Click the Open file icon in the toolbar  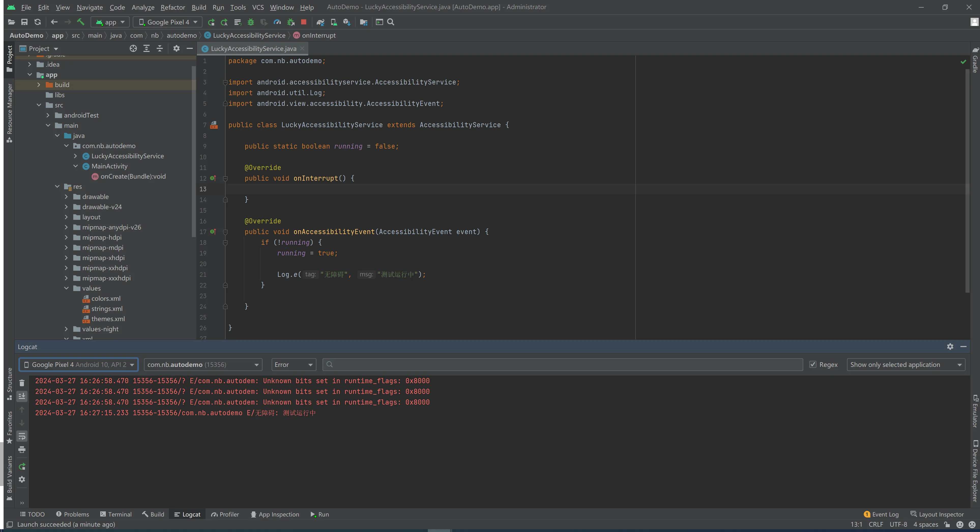click(x=11, y=22)
